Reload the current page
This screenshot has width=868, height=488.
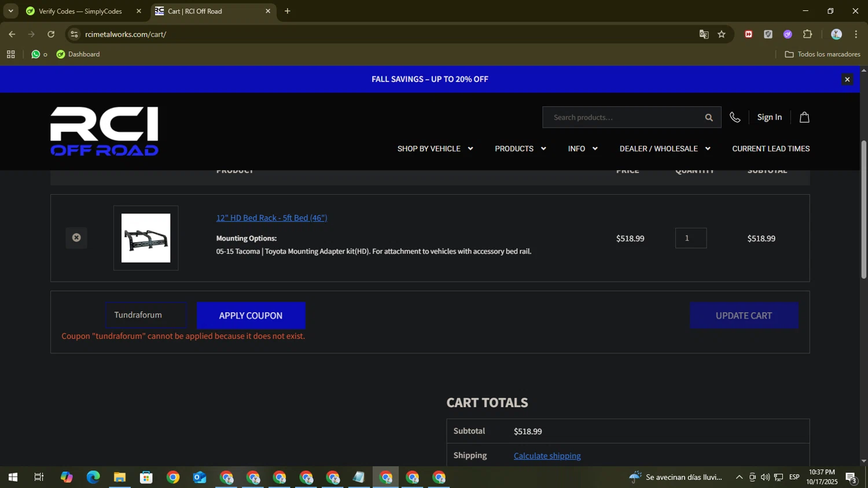click(51, 34)
